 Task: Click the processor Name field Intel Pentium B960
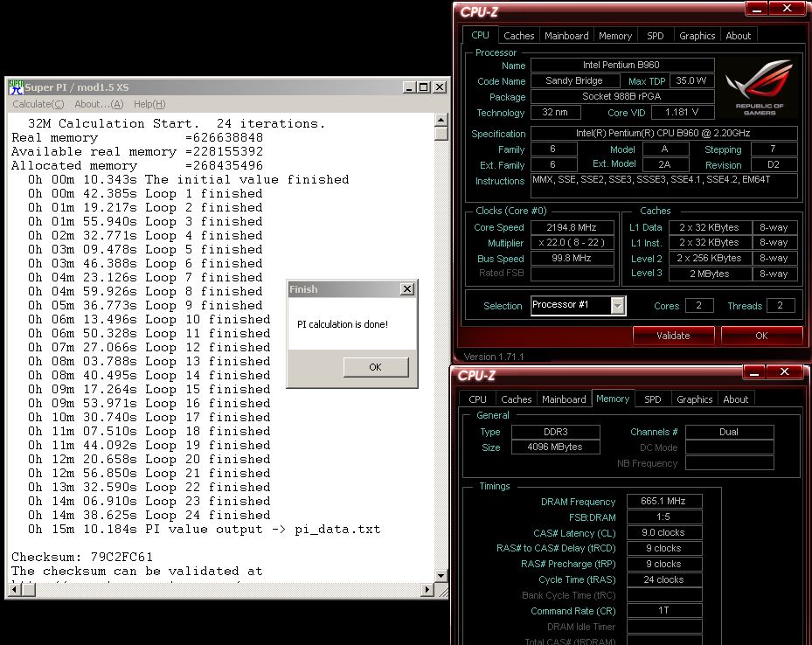pos(622,65)
